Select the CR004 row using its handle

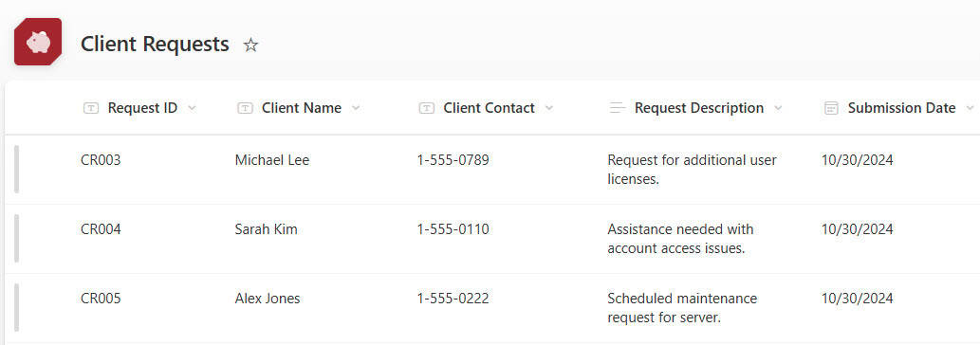click(16, 238)
